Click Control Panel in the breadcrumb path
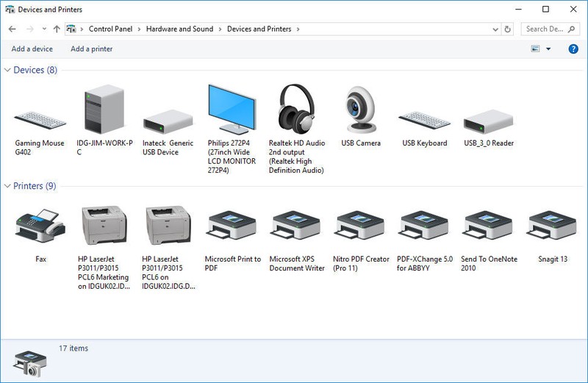 tap(111, 29)
